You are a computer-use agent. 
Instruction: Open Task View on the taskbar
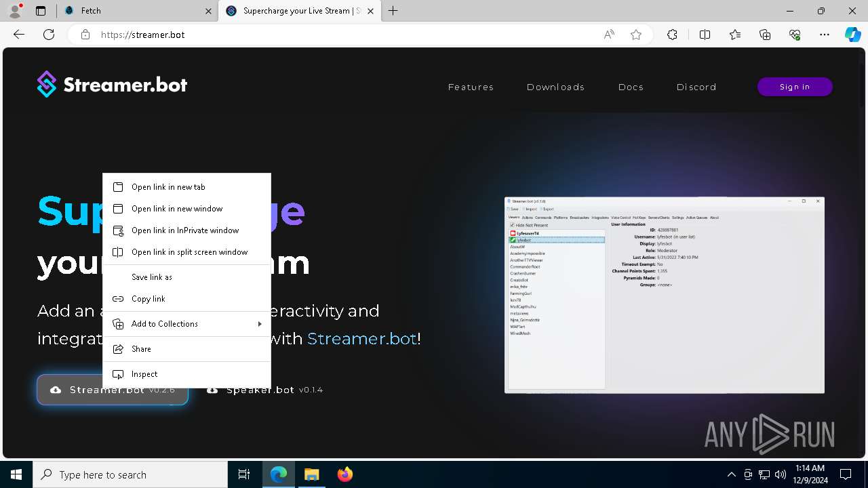pos(244,474)
